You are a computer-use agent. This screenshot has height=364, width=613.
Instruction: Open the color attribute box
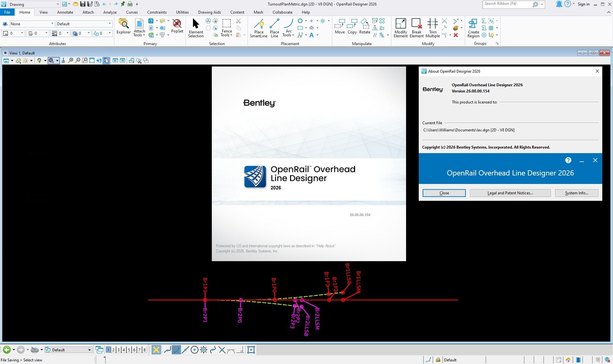click(13, 33)
